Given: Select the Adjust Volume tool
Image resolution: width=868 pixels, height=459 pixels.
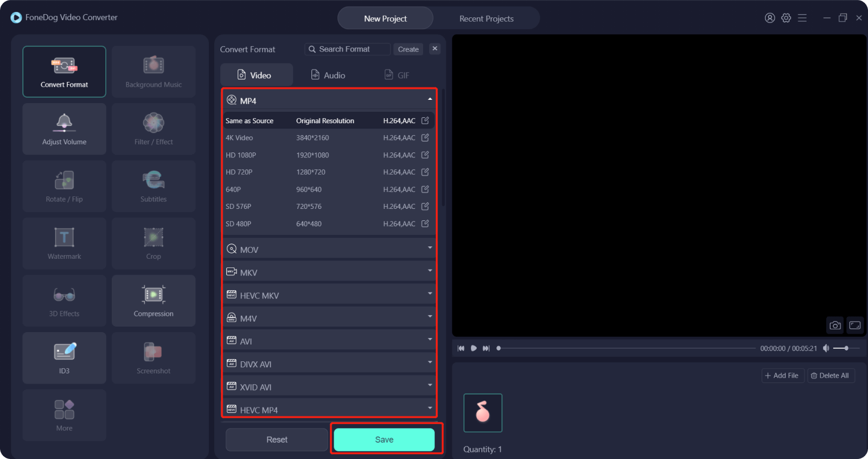Looking at the screenshot, I should (64, 129).
